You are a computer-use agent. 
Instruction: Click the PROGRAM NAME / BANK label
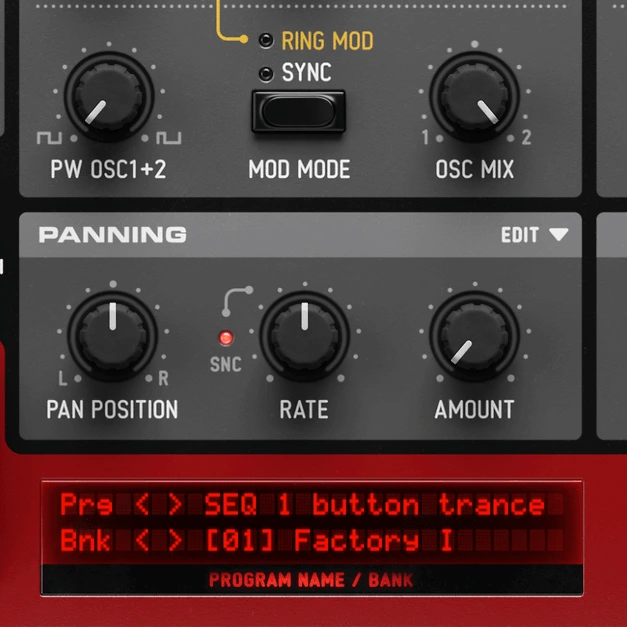click(x=311, y=580)
